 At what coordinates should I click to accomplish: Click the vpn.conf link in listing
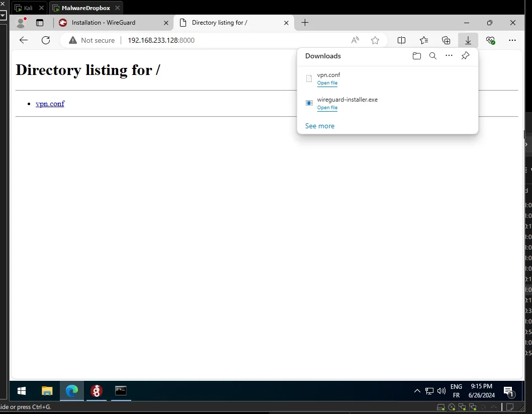[50, 104]
